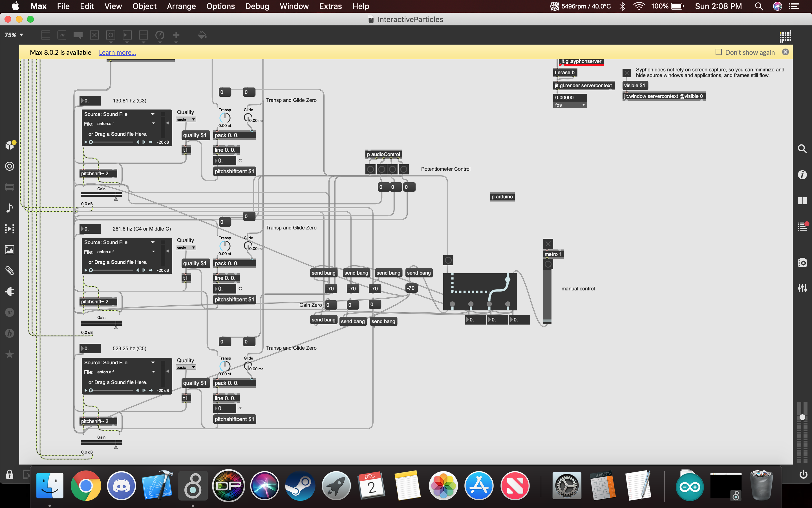Open the Debug menu

click(257, 6)
